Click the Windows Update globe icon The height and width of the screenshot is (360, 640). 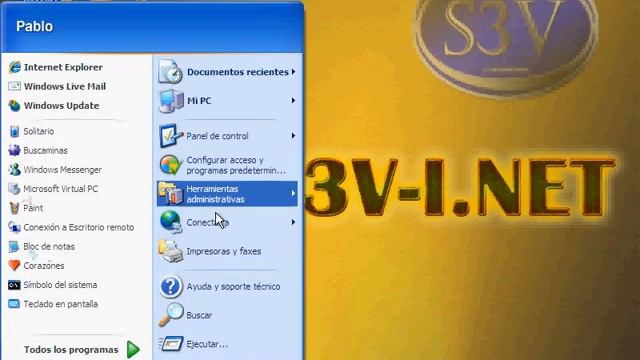coord(15,106)
